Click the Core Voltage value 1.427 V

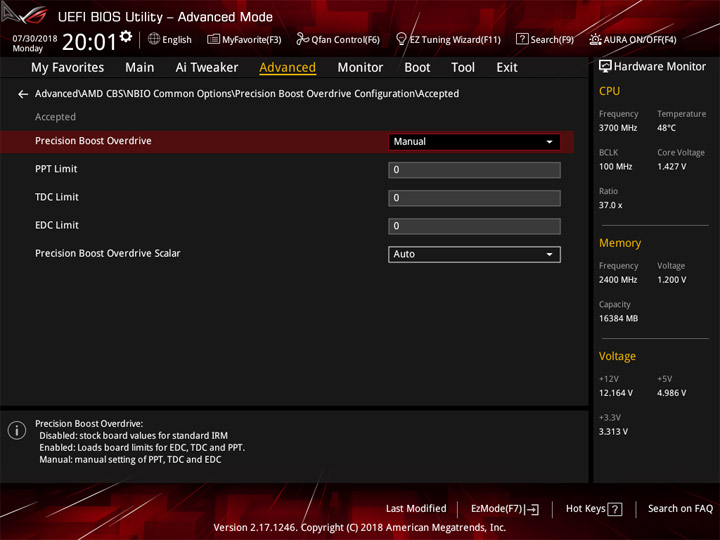click(x=671, y=167)
